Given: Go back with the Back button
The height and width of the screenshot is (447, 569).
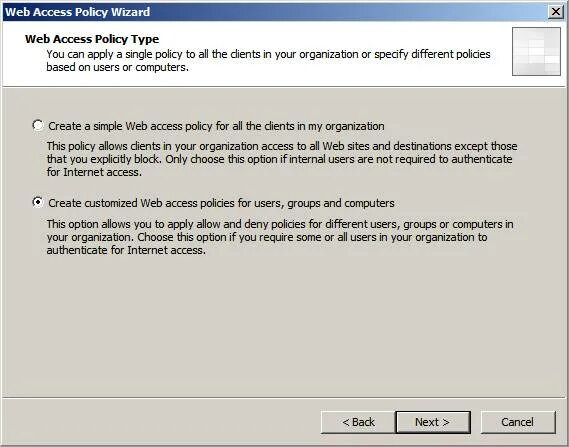Looking at the screenshot, I should pyautogui.click(x=358, y=422).
